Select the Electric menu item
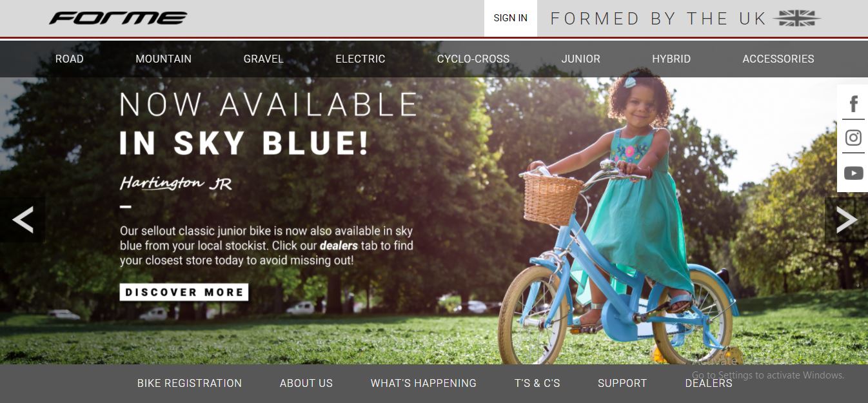 click(360, 59)
